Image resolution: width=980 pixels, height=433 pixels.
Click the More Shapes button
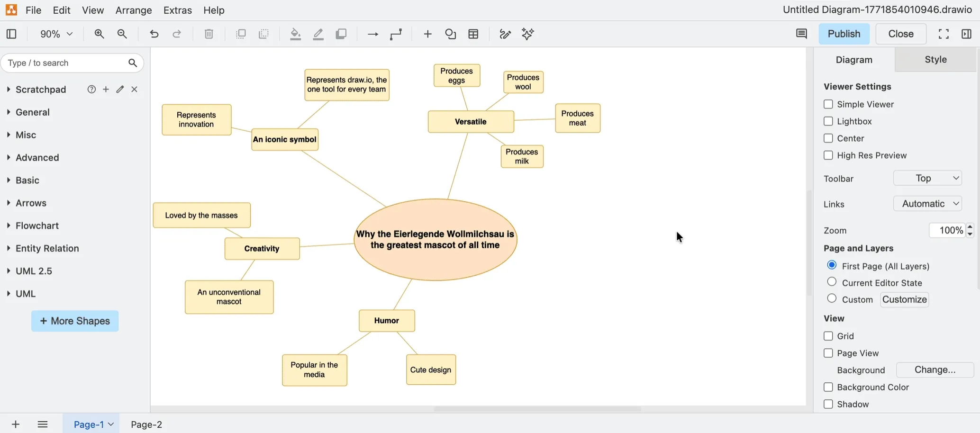coord(75,321)
